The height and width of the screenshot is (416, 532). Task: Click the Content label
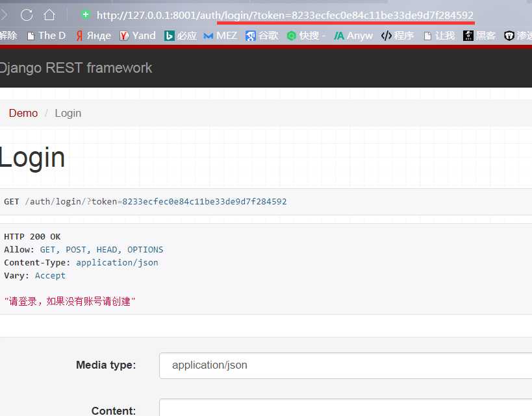[113, 410]
